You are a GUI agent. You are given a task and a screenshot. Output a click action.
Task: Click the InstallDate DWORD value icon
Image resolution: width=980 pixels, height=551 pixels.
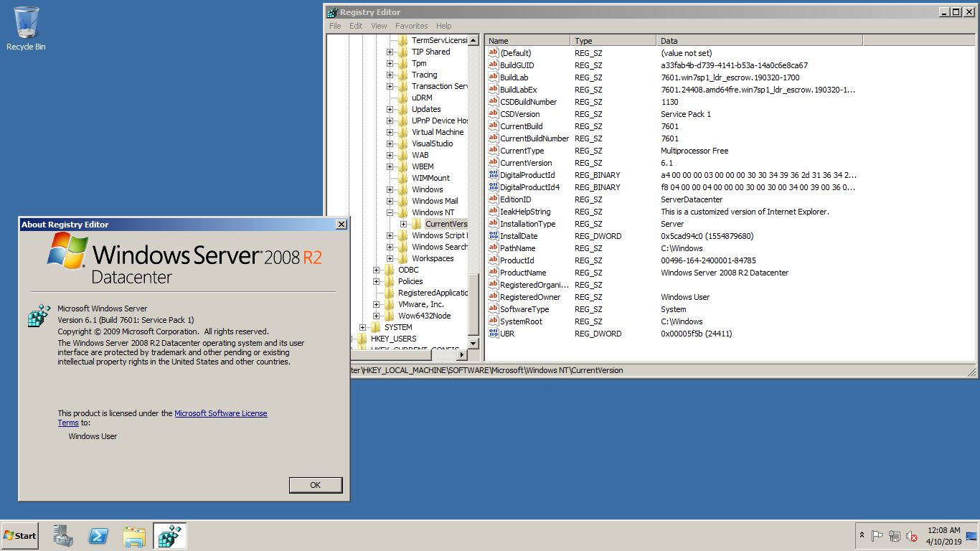tap(493, 236)
